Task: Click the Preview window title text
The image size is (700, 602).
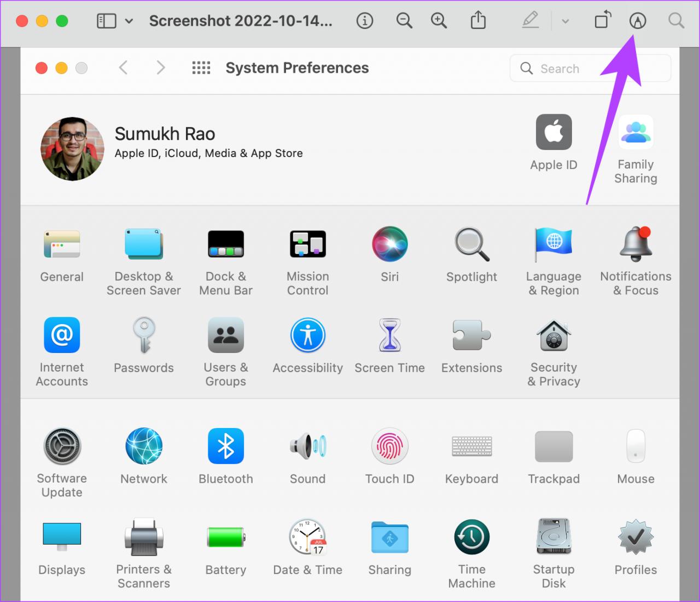Action: pyautogui.click(x=241, y=21)
